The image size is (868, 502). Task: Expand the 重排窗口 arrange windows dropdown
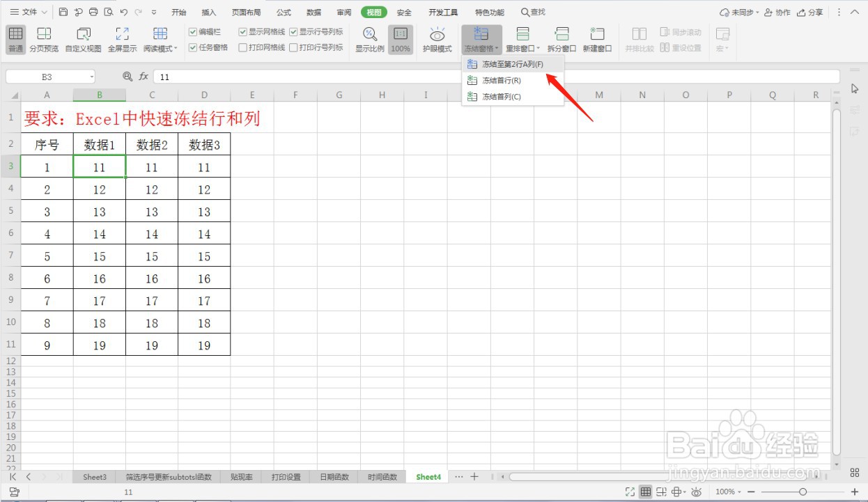522,40
